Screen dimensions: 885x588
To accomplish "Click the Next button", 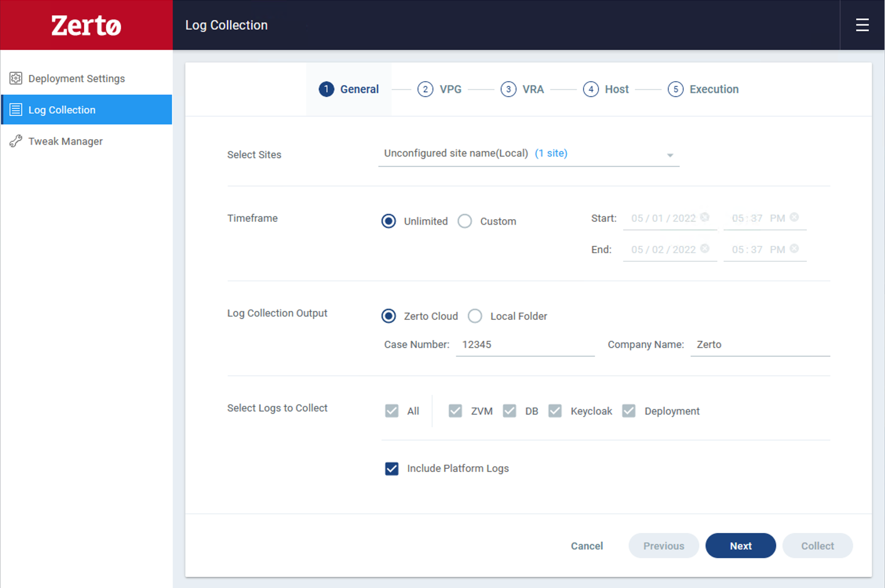I will click(x=740, y=546).
